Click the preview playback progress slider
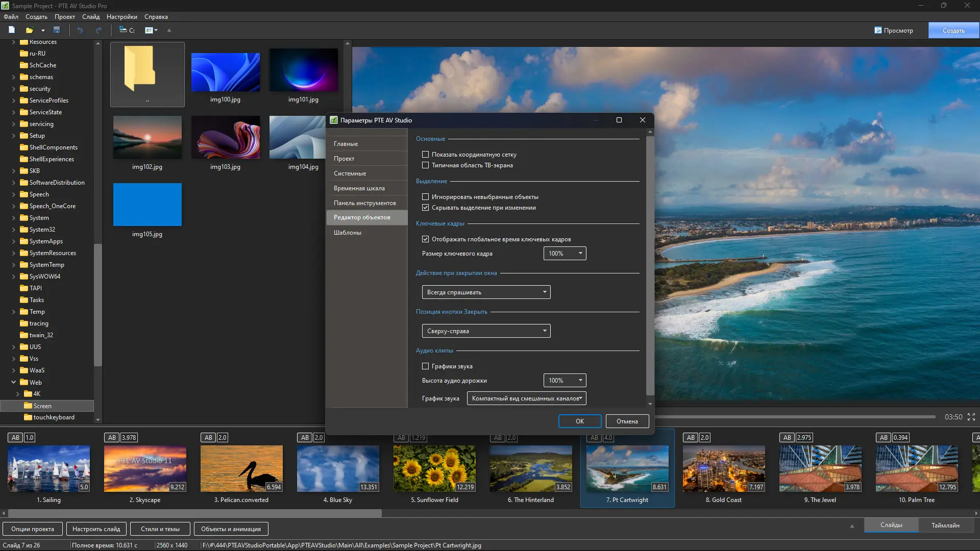 pos(795,417)
